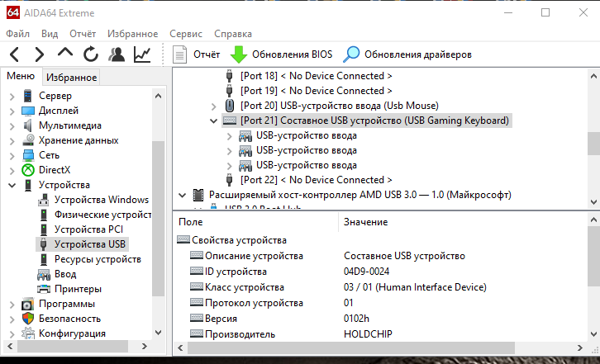Refresh the page with the refresh icon
600x364 pixels.
point(91,54)
